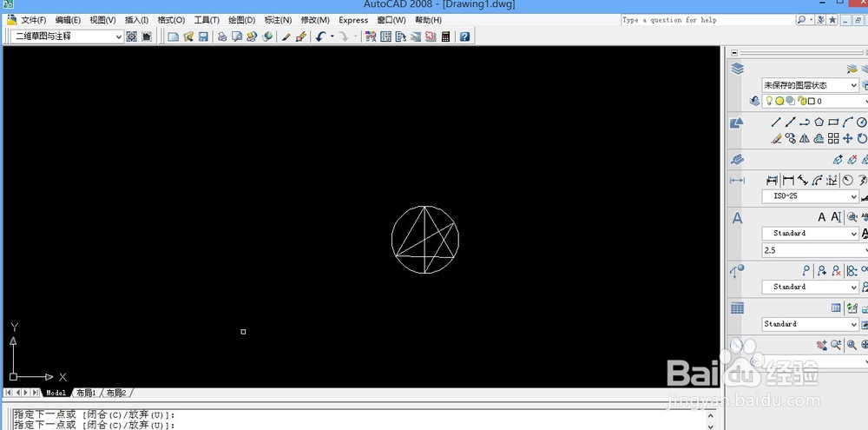The height and width of the screenshot is (430, 868).
Task: Open layer state dropdown 未保存的图层状态
Action: [x=811, y=85]
